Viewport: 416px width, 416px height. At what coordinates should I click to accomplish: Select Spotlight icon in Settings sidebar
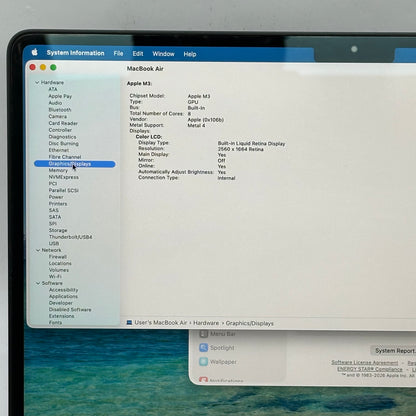[x=204, y=348]
